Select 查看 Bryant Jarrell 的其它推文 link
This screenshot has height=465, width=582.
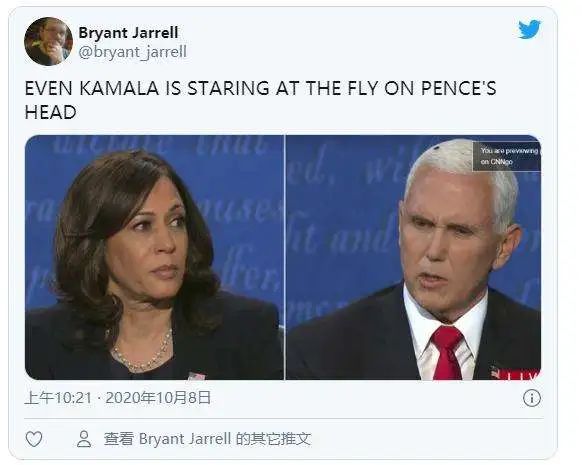[207, 439]
